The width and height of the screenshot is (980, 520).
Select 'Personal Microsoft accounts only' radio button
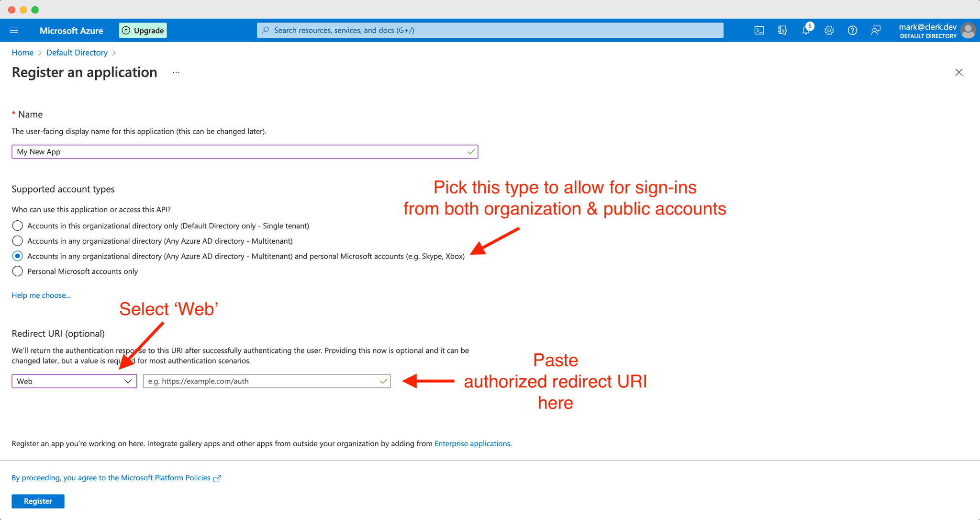point(17,271)
